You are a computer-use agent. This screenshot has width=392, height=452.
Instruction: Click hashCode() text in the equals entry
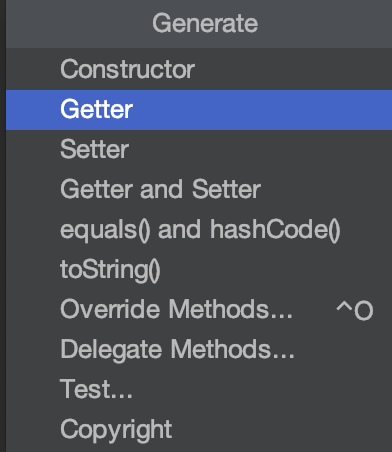click(x=275, y=230)
